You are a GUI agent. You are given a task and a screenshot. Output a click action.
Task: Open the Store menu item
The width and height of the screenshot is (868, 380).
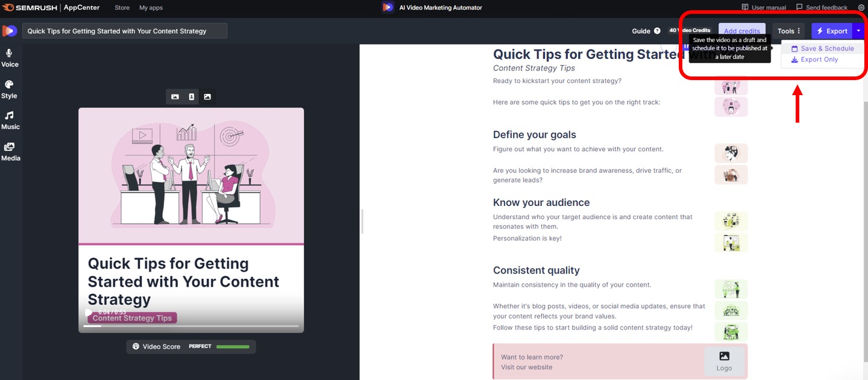click(122, 7)
